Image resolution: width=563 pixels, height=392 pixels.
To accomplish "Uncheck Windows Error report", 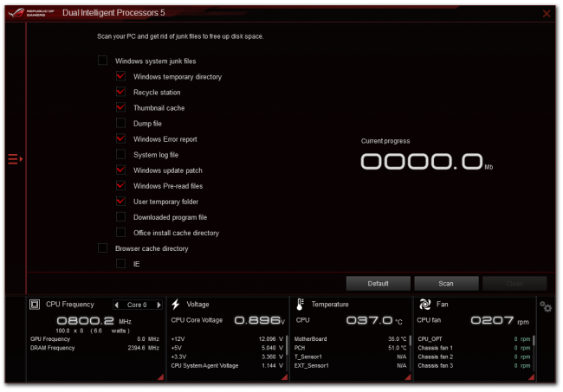I will click(x=120, y=138).
